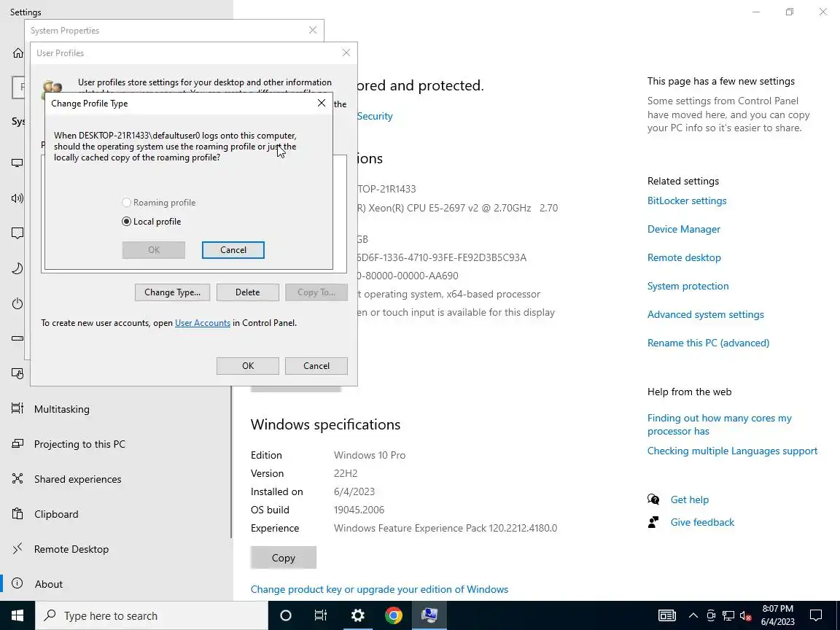The height and width of the screenshot is (630, 840).
Task: Click the Clipboard icon
Action: pyautogui.click(x=17, y=514)
